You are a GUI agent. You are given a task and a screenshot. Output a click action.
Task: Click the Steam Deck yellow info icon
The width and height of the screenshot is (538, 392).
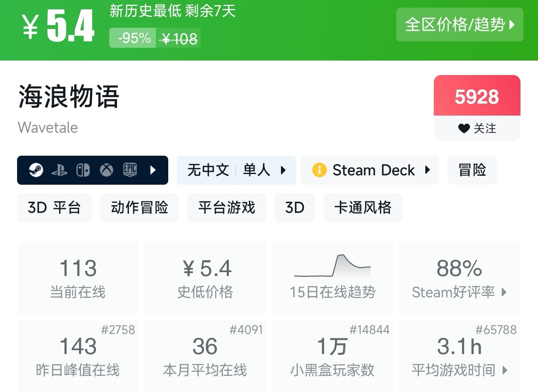coord(319,170)
